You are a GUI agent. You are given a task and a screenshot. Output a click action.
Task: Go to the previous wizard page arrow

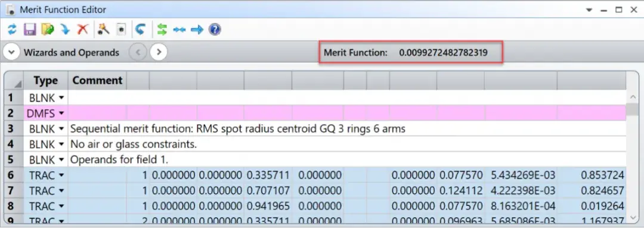[x=138, y=52]
